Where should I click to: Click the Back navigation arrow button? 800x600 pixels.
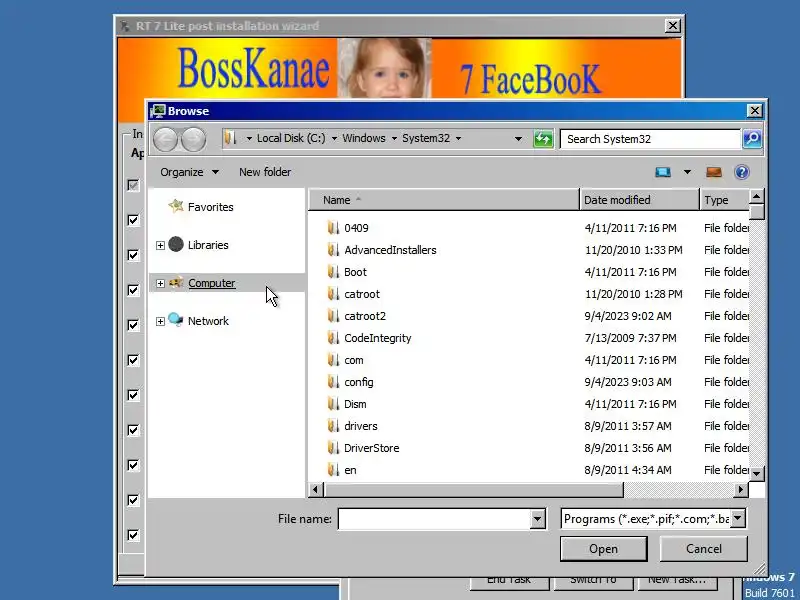click(x=165, y=139)
